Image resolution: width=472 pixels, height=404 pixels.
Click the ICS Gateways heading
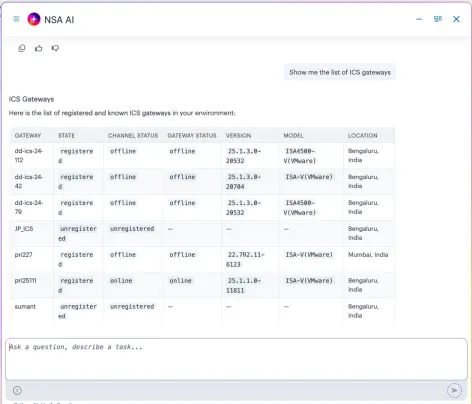point(31,99)
